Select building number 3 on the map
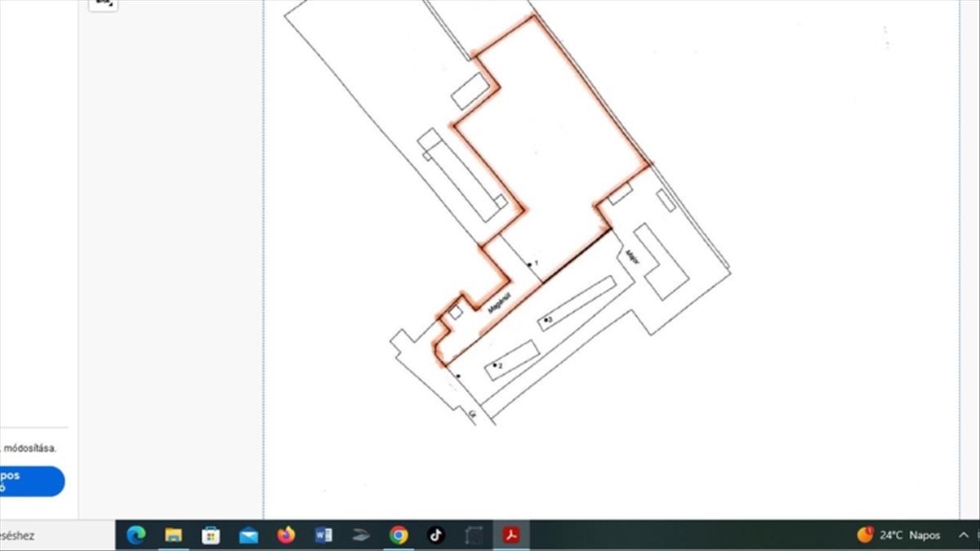Screen dimensions: 980x551 pos(576,303)
